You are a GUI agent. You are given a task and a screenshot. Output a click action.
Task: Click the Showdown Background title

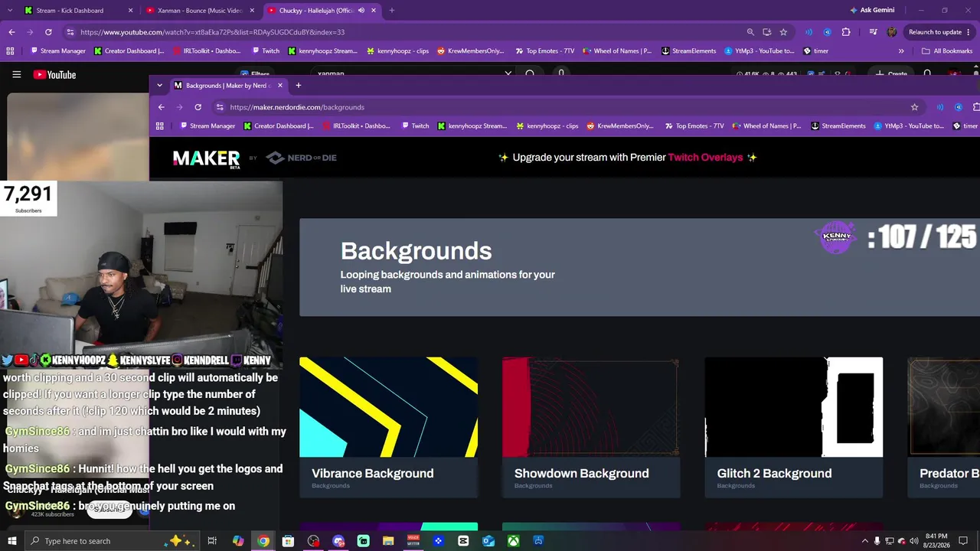582,474
